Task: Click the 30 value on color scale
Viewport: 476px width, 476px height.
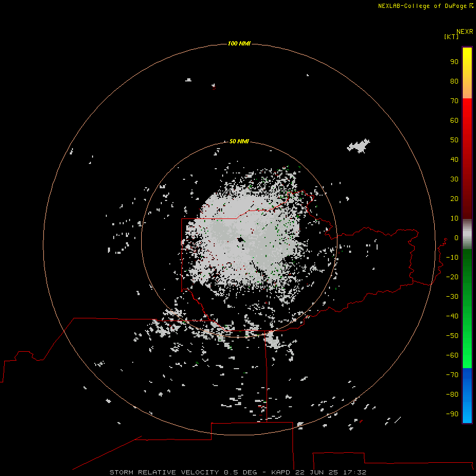Action: (x=454, y=179)
